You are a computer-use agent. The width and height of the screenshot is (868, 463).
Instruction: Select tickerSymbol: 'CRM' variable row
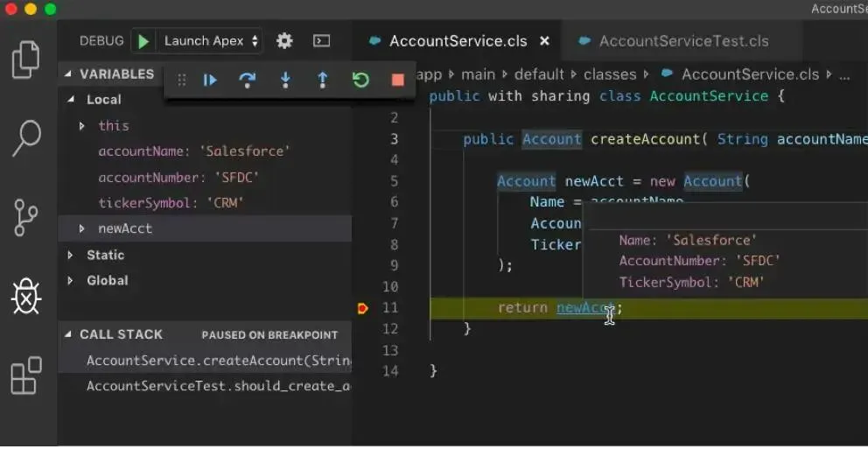pos(205,203)
